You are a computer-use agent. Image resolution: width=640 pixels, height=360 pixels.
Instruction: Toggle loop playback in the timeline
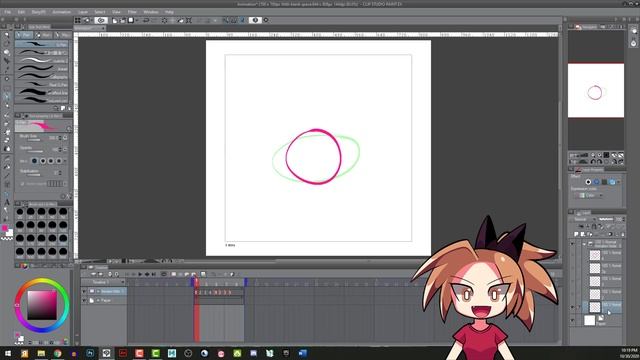pos(164,274)
